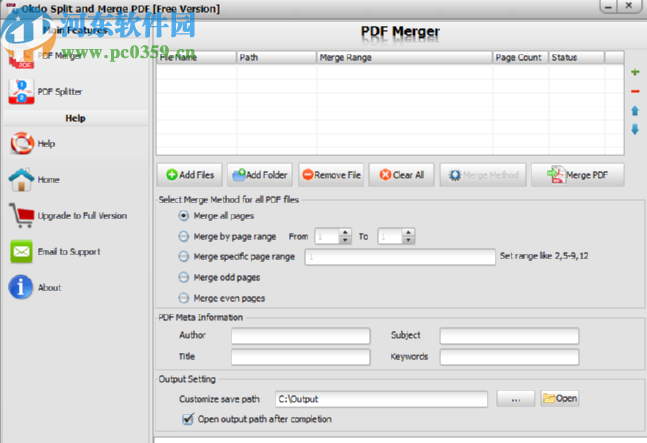The height and width of the screenshot is (443, 647).
Task: Select PDF Merger in sidebar
Action: pos(45,56)
